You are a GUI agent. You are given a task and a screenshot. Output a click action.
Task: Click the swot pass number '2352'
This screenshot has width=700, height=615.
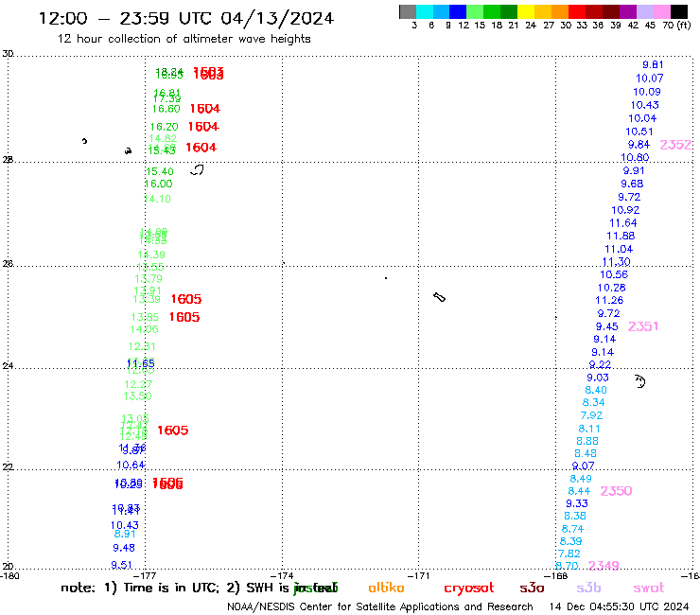click(675, 145)
